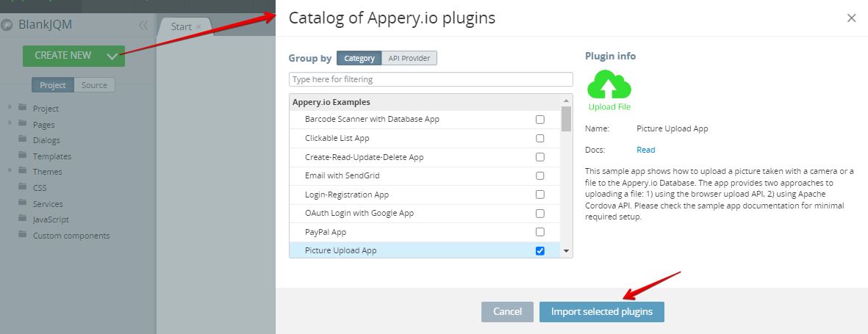The height and width of the screenshot is (334, 868).
Task: Click the folder icon next to Dialogs
Action: [23, 139]
